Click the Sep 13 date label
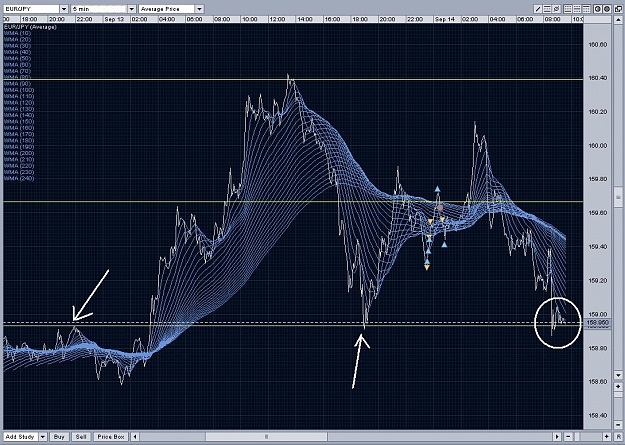Screen dimensions: 625x445 [x=114, y=19]
